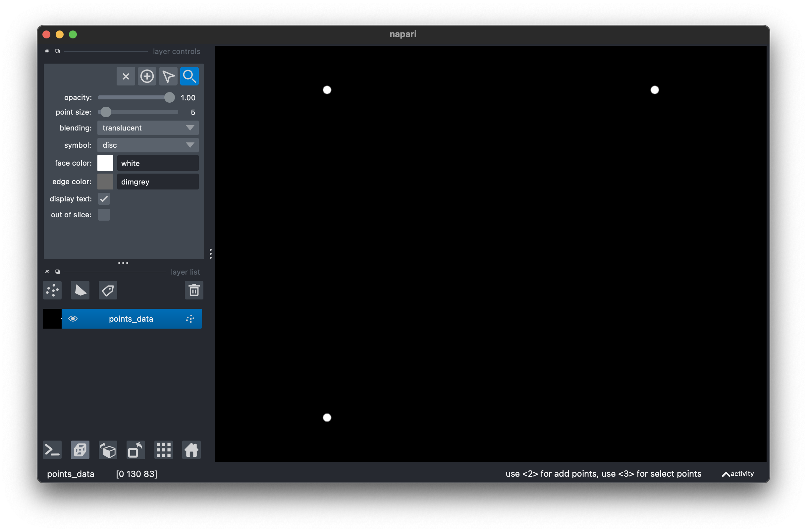Open the symbol dropdown

147,145
